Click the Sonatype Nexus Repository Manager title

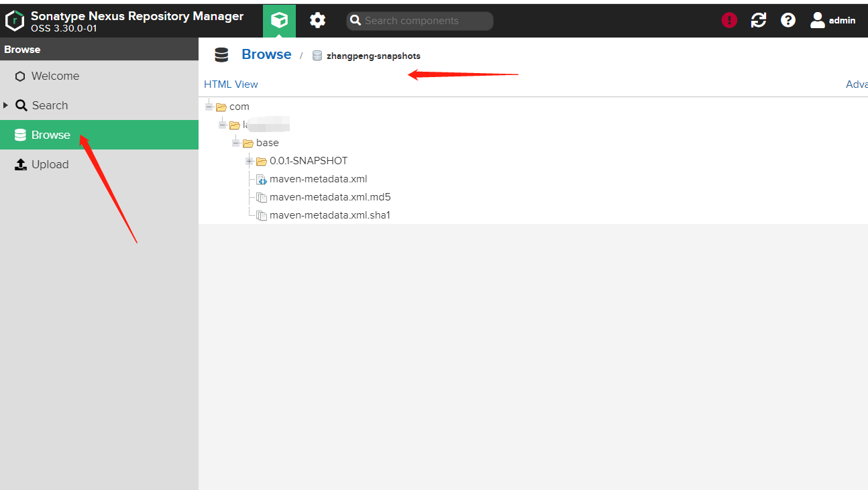[x=138, y=16]
